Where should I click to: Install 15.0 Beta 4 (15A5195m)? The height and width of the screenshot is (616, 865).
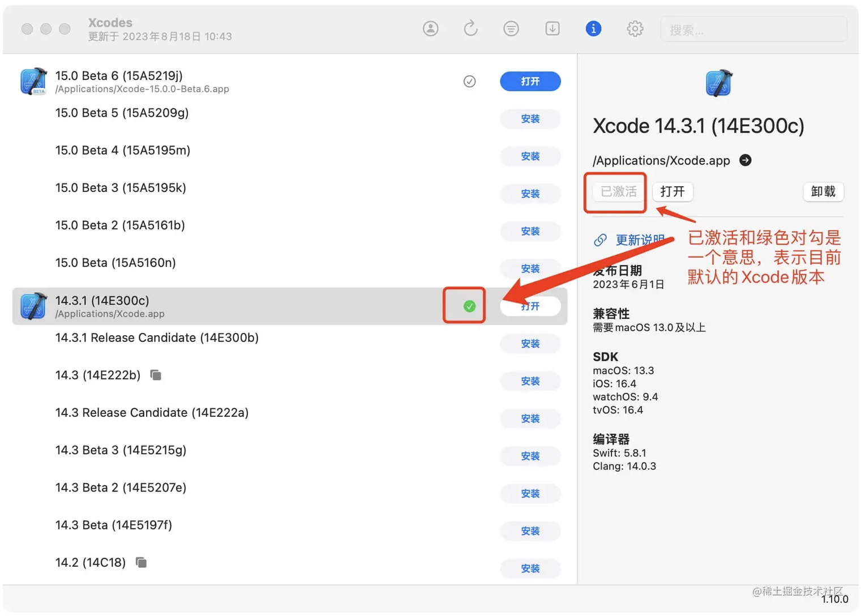530,156
